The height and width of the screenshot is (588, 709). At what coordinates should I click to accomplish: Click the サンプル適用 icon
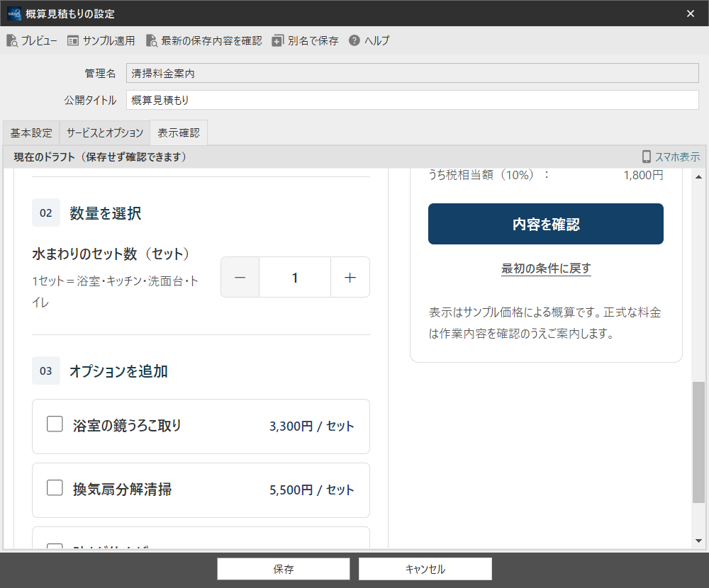[x=73, y=40]
